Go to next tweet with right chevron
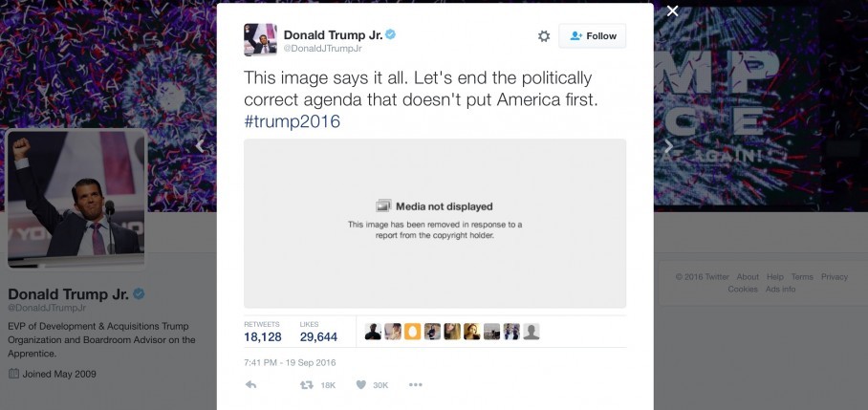Screen dimensions: 868x410 click(x=668, y=146)
